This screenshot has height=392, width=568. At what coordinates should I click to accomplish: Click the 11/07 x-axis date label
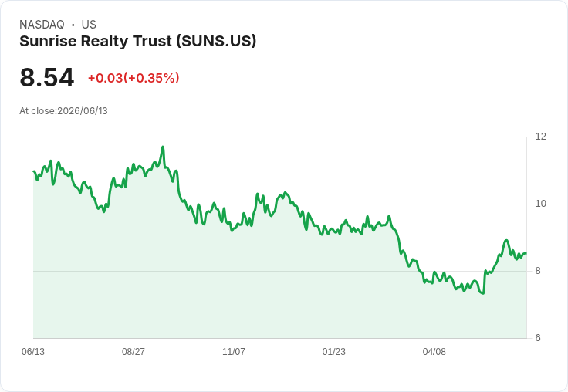click(x=234, y=351)
